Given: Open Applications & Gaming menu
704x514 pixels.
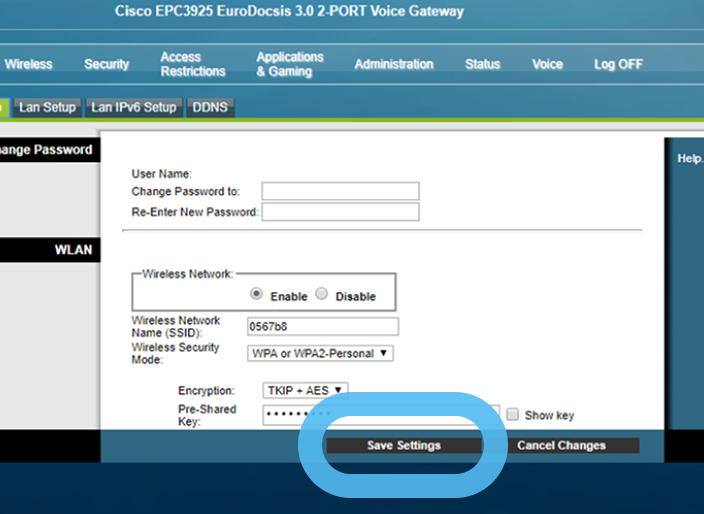Looking at the screenshot, I should 290,64.
